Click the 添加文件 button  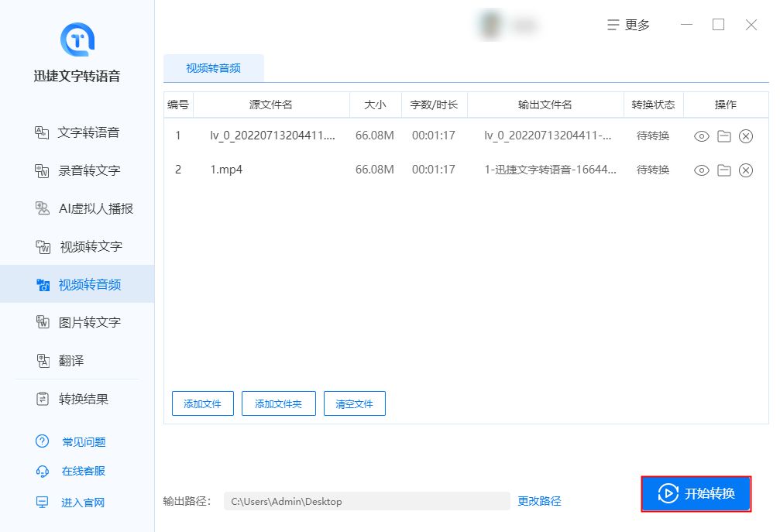tap(202, 403)
